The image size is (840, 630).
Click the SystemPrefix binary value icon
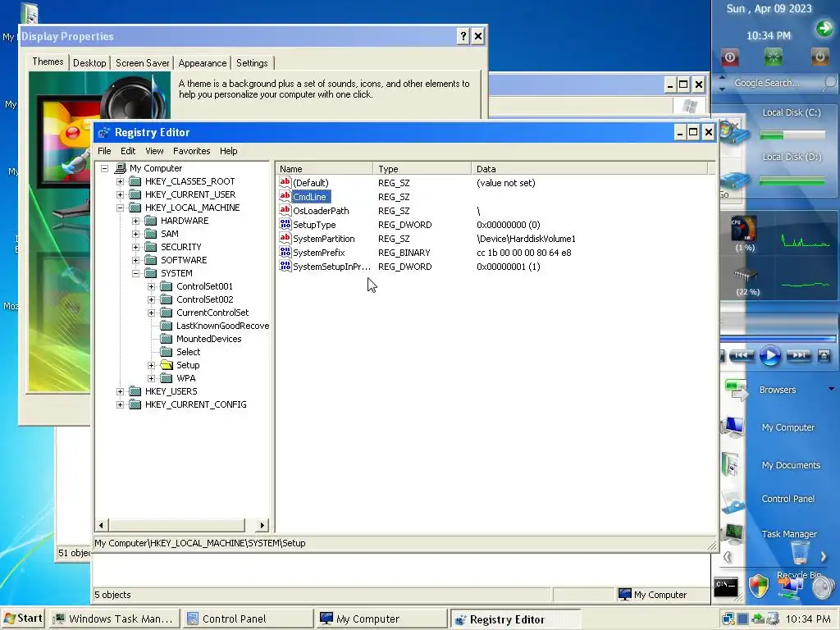coord(285,252)
